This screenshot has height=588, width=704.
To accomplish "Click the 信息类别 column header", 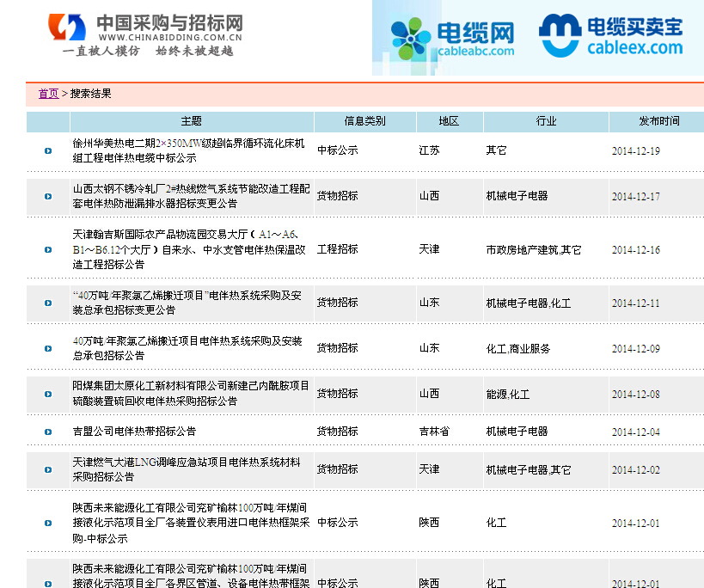I will point(364,121).
